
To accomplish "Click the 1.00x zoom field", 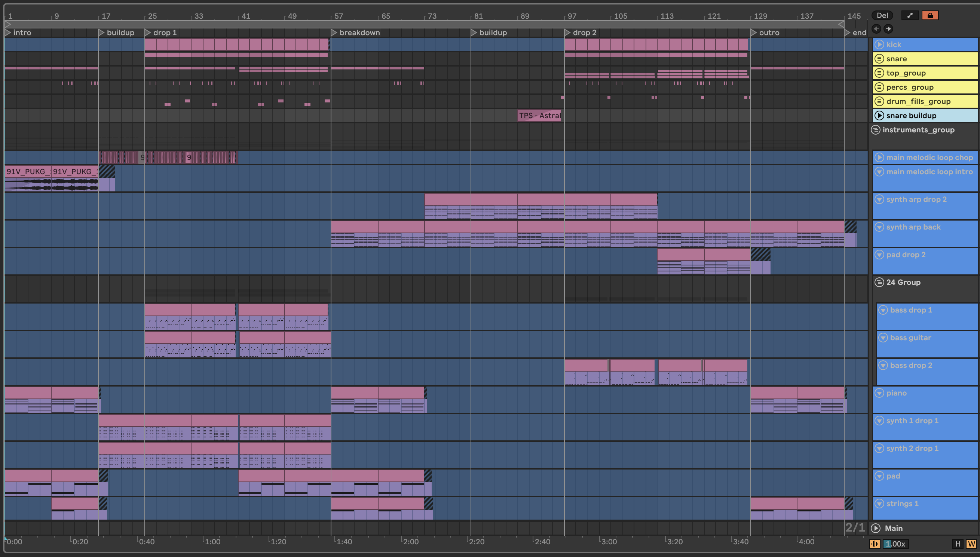I will point(895,544).
